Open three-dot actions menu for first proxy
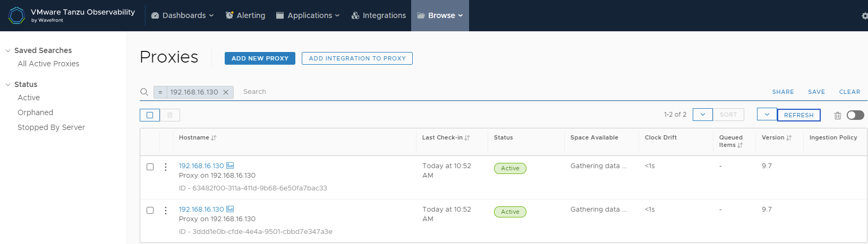The height and width of the screenshot is (244, 868). [166, 167]
